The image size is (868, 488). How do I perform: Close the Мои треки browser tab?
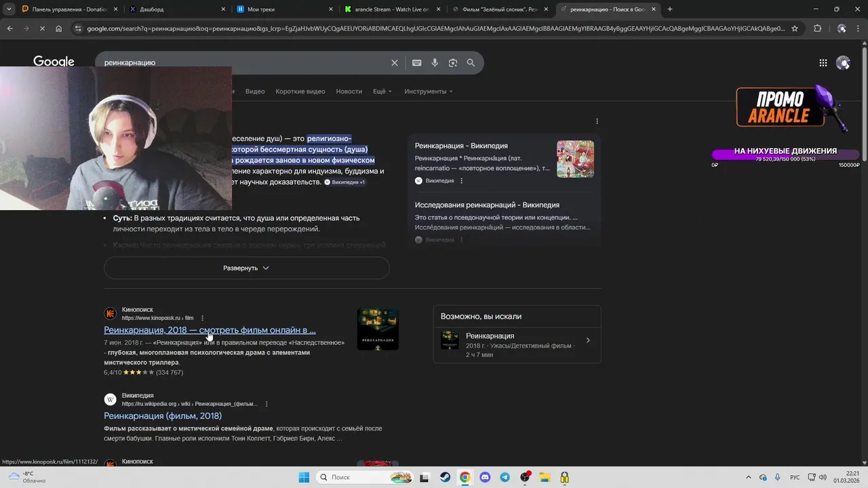pyautogui.click(x=331, y=9)
